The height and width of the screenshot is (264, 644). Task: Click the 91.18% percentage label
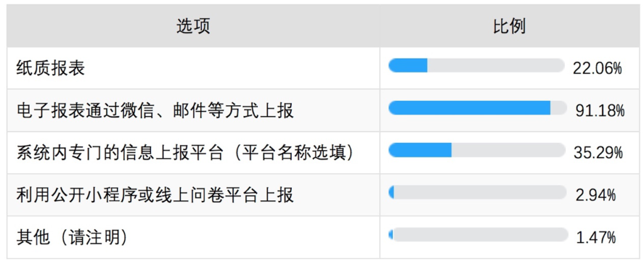pyautogui.click(x=599, y=111)
